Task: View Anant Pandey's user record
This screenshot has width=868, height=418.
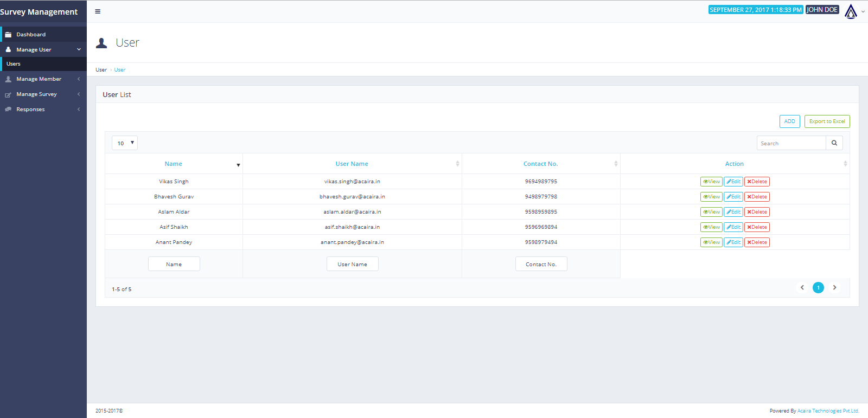Action: point(711,242)
